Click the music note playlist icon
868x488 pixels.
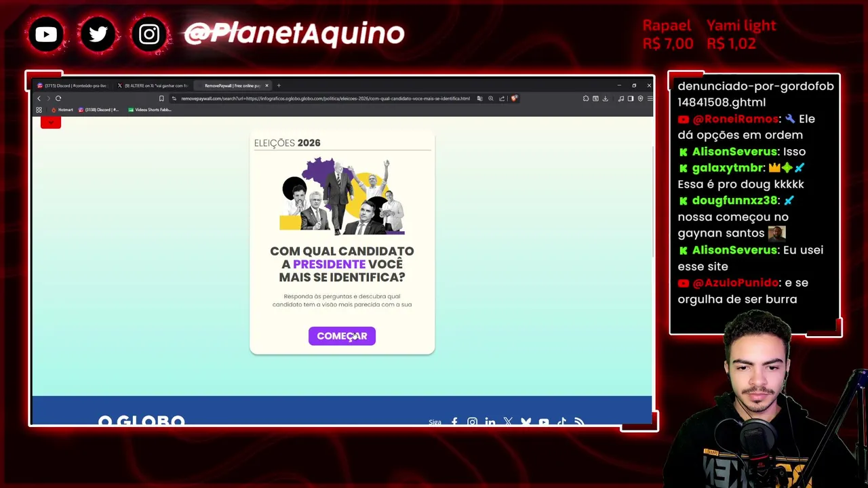click(620, 98)
